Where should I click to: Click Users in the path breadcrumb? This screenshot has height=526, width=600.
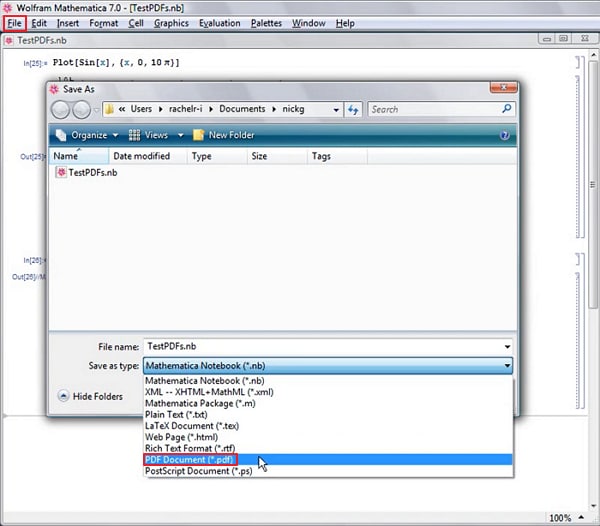(x=141, y=109)
